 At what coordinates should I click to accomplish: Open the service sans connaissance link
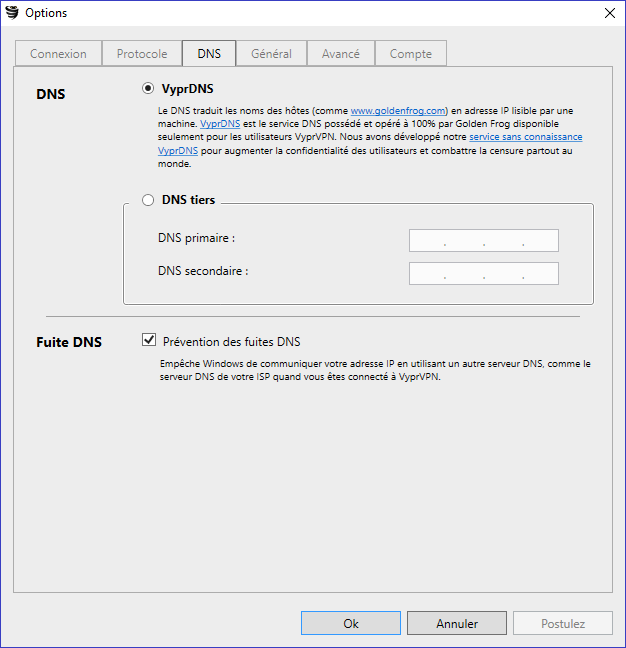(x=526, y=137)
